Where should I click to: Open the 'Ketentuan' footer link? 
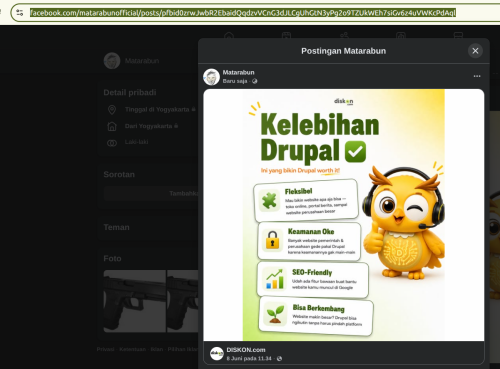(x=132, y=349)
